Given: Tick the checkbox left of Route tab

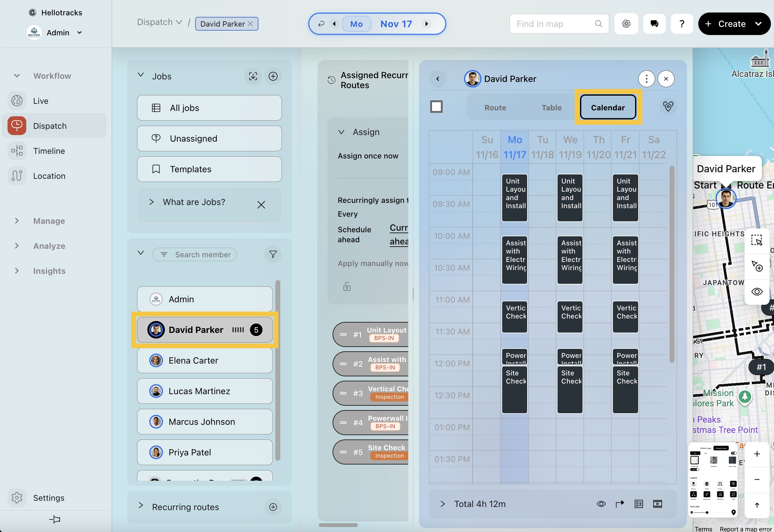Looking at the screenshot, I should [x=436, y=107].
